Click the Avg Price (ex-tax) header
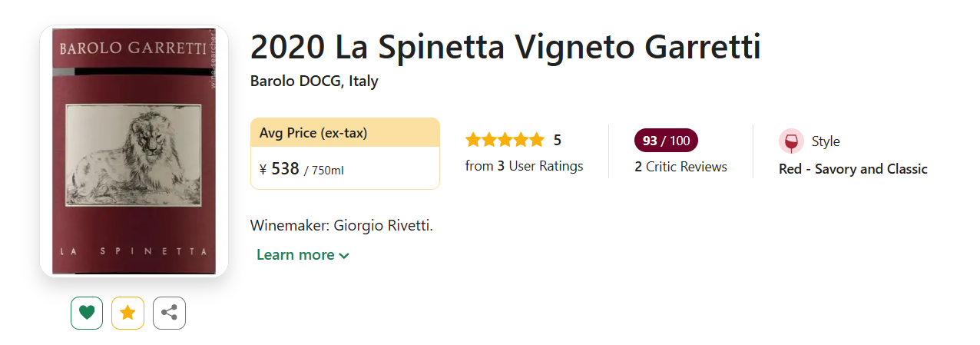 point(313,133)
